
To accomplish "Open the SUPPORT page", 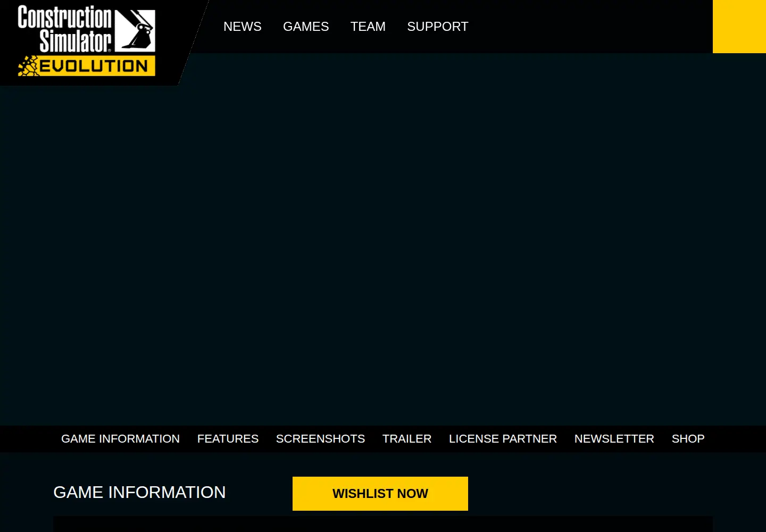I will (438, 27).
